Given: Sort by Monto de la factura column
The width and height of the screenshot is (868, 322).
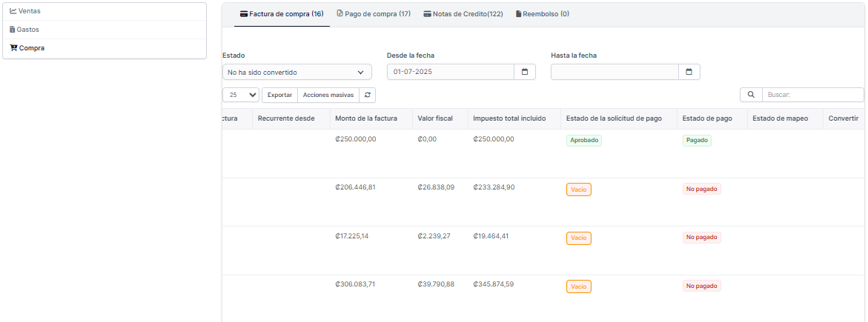Looking at the screenshot, I should [x=365, y=118].
